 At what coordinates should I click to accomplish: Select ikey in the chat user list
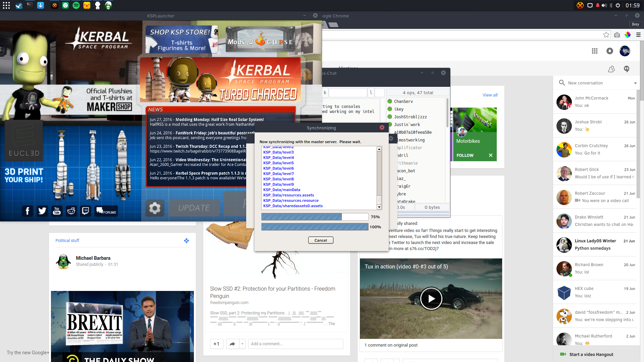[x=399, y=109]
